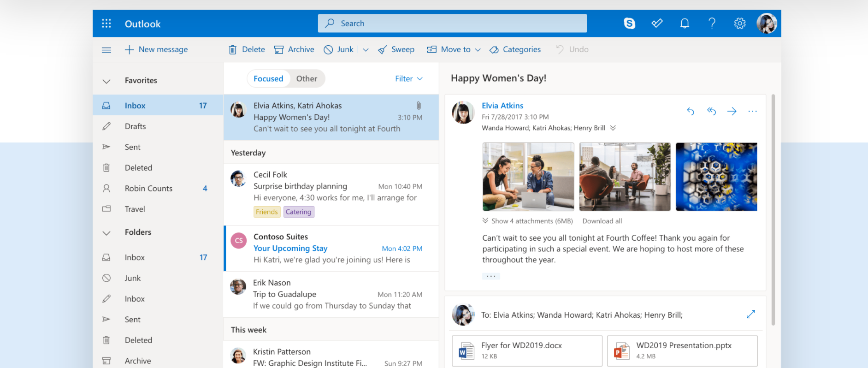Viewport: 868px width, 368px height.
Task: Show notifications bell
Action: 685,23
